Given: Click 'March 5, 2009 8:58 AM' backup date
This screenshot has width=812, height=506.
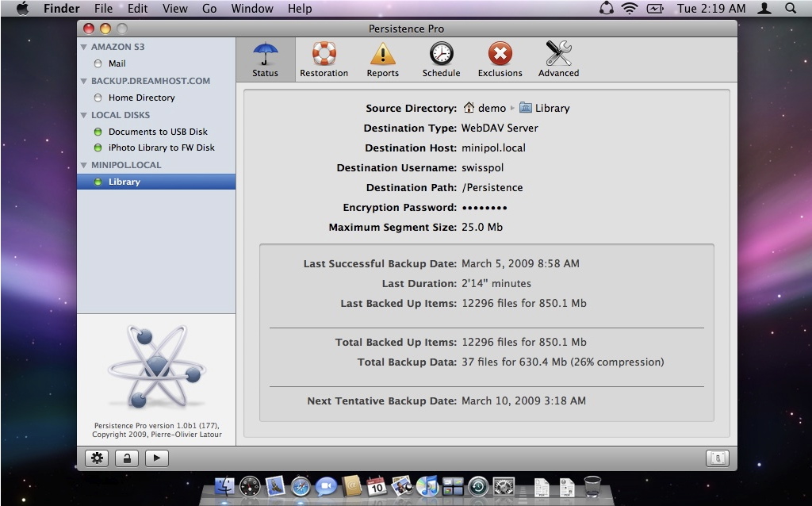Looking at the screenshot, I should (x=520, y=263).
